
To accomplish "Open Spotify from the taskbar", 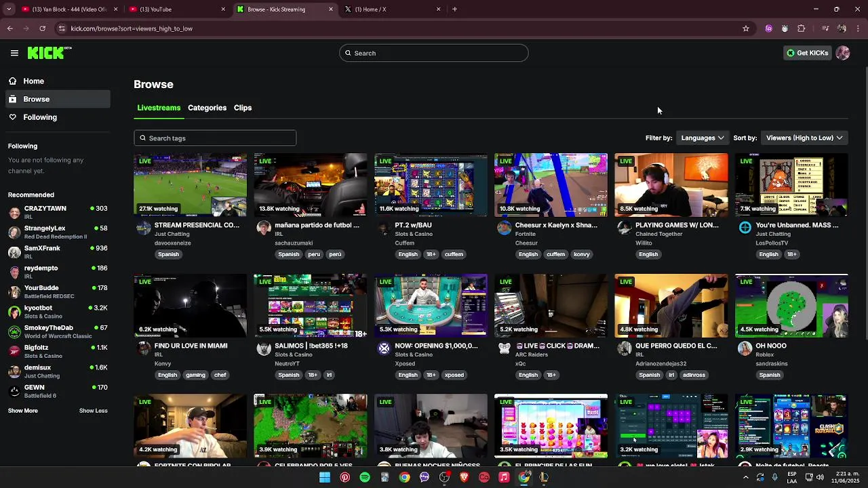I will pos(365,477).
